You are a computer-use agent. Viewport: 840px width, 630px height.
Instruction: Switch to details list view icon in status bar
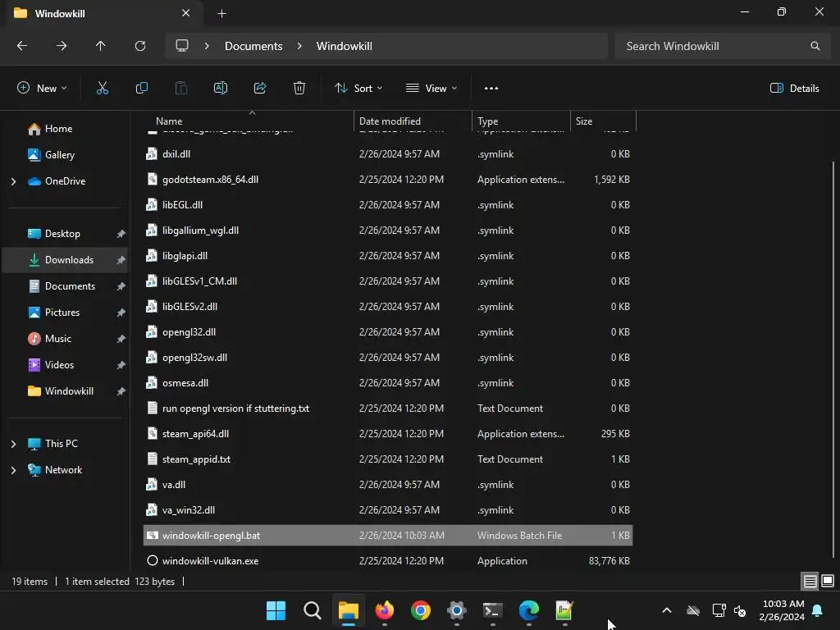click(x=810, y=582)
